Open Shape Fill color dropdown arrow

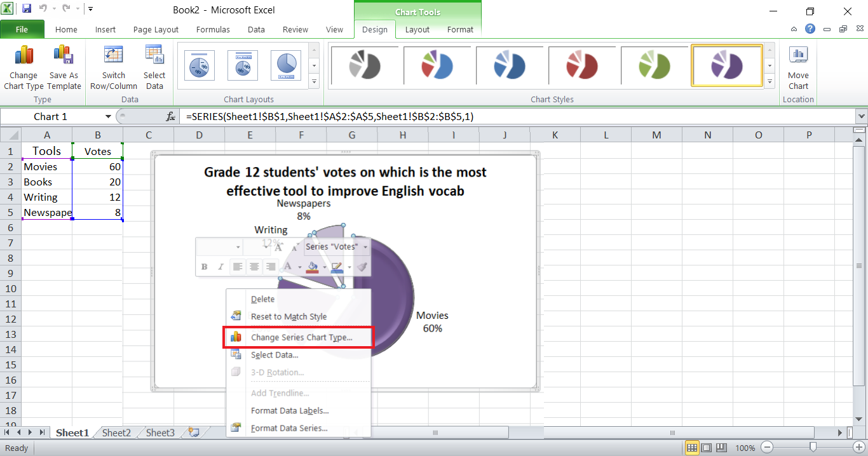click(x=324, y=267)
